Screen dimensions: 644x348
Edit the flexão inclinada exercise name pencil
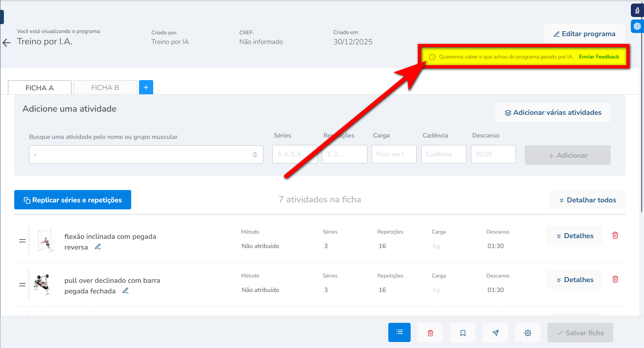98,247
